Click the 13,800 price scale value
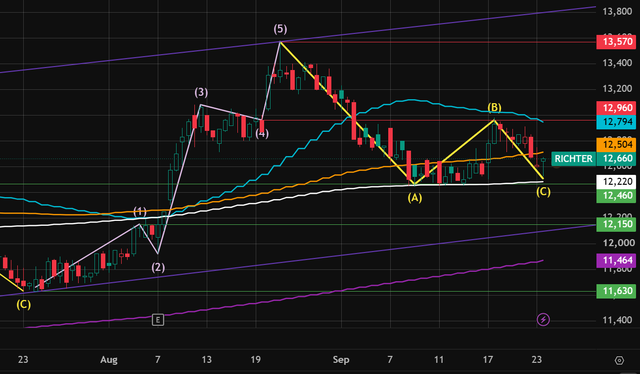Image resolution: width=640 pixels, height=374 pixels. click(x=618, y=11)
